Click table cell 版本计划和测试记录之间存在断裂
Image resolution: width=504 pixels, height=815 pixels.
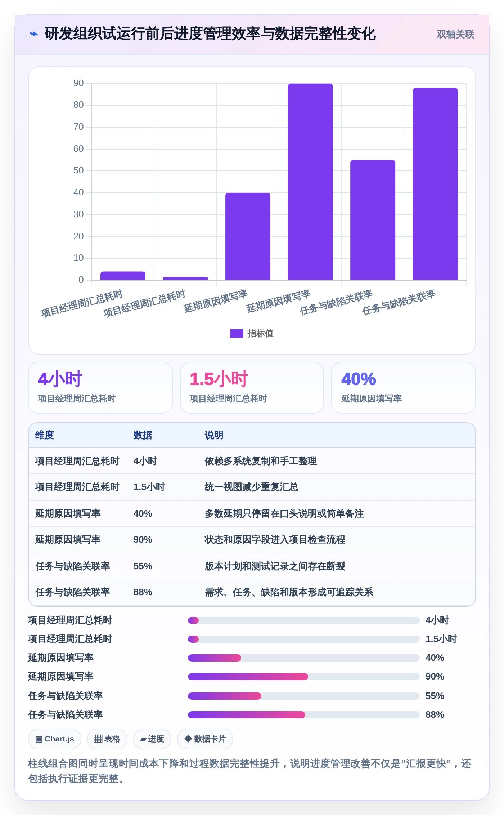(x=275, y=566)
